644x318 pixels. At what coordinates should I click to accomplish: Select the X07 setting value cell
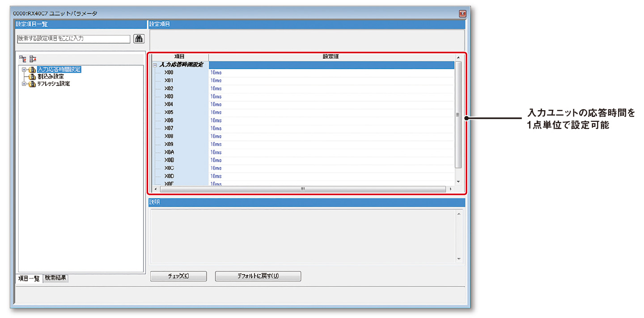click(331, 129)
